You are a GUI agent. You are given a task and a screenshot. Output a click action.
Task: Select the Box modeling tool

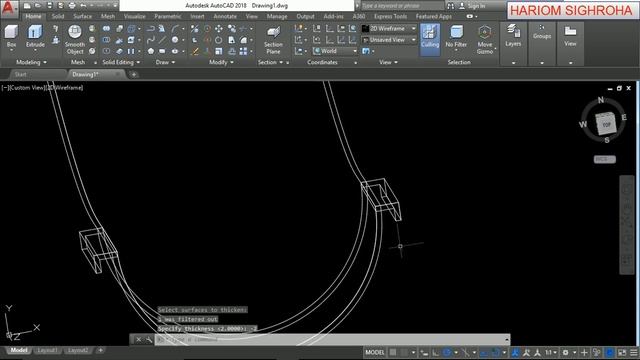11,37
